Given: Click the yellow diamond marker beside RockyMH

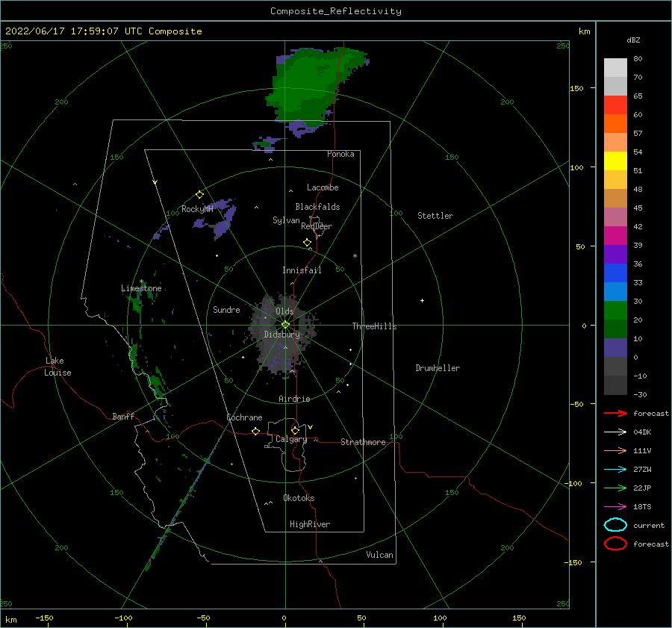Looking at the screenshot, I should (x=199, y=195).
